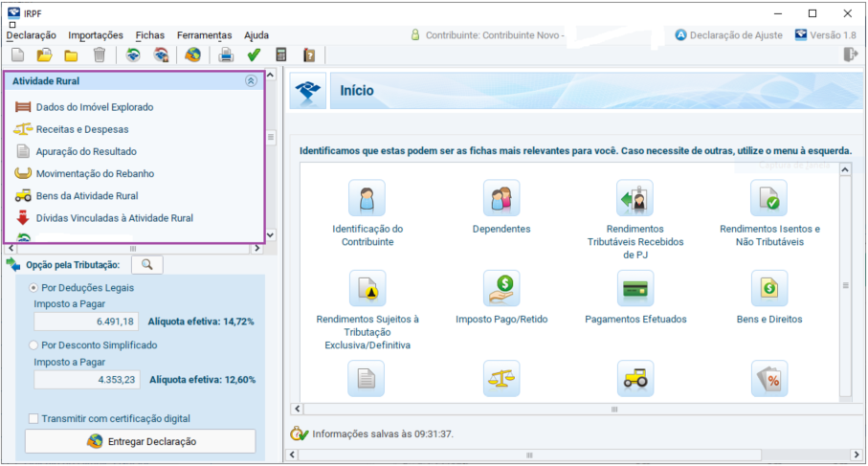Open Receitas e Despesas in sidebar
Image resolution: width=868 pixels, height=466 pixels.
pos(82,129)
